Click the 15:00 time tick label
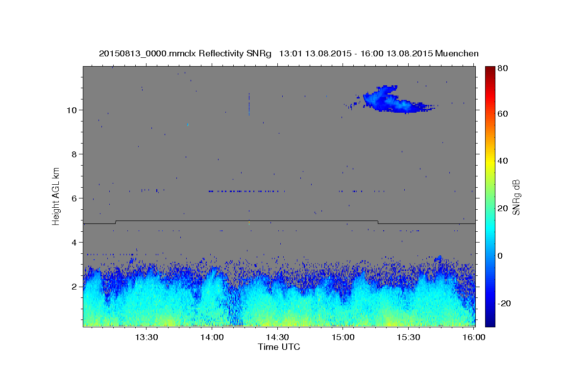The width and height of the screenshot is (588, 392). pyautogui.click(x=343, y=337)
